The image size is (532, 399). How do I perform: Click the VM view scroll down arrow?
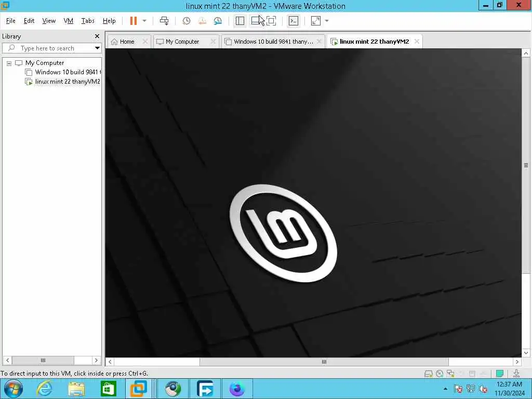(526, 353)
